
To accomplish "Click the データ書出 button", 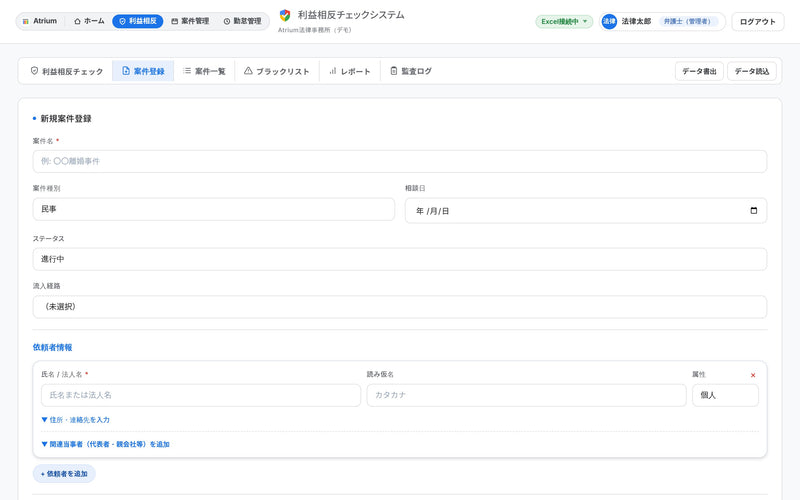I will tap(699, 71).
